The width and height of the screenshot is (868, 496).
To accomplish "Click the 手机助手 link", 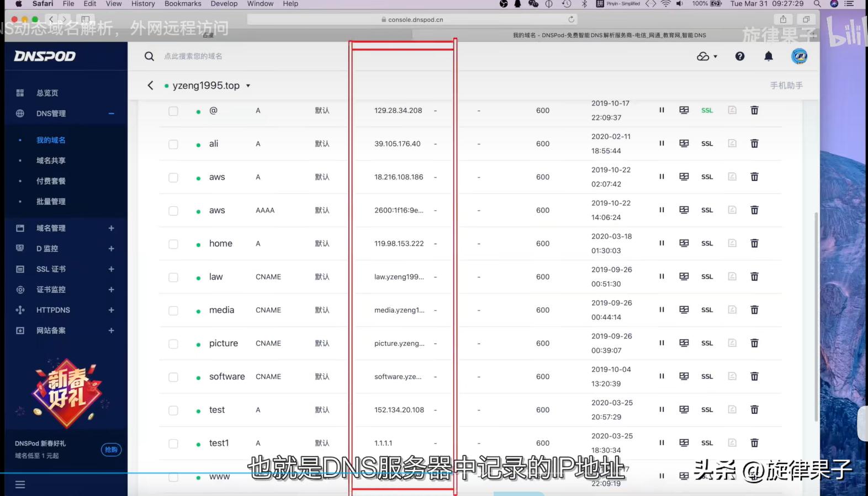I will (786, 86).
